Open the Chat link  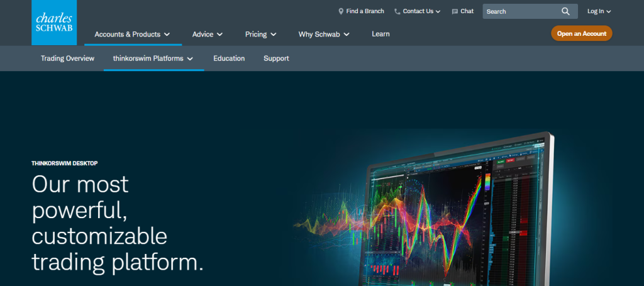pyautogui.click(x=467, y=11)
